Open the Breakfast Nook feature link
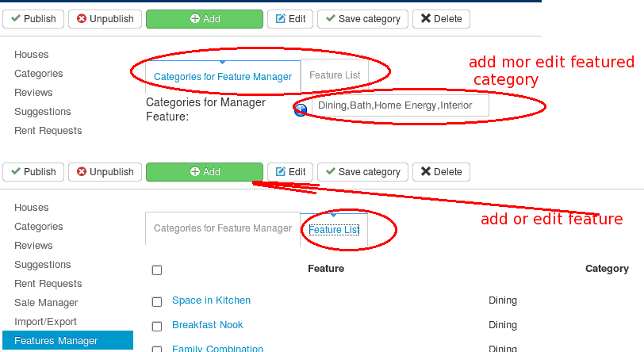 (208, 325)
